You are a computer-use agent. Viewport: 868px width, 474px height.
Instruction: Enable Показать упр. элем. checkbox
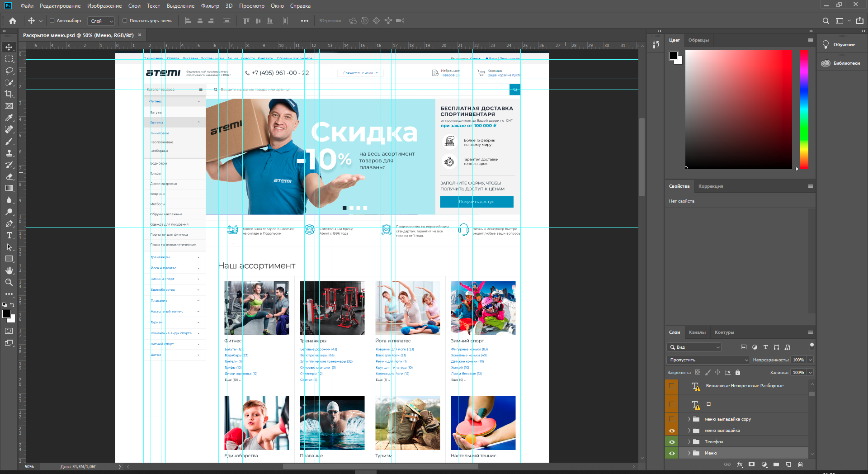click(125, 20)
